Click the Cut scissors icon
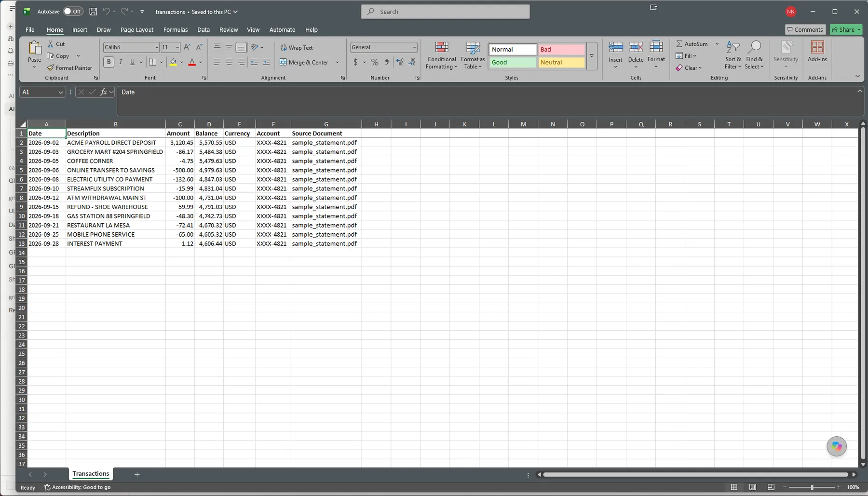The height and width of the screenshot is (496, 868). coord(51,44)
